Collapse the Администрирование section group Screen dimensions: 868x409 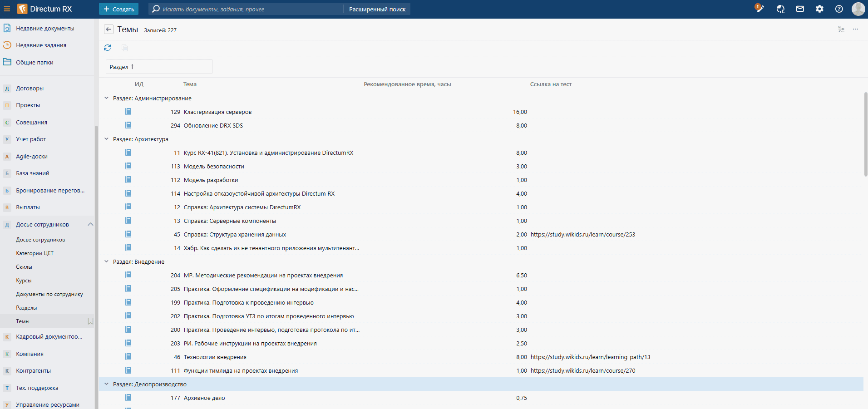107,98
